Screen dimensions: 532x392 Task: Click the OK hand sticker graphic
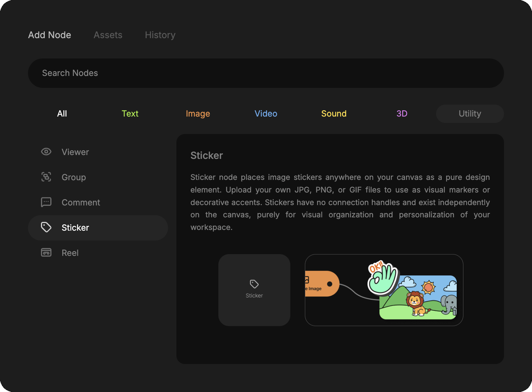click(383, 278)
